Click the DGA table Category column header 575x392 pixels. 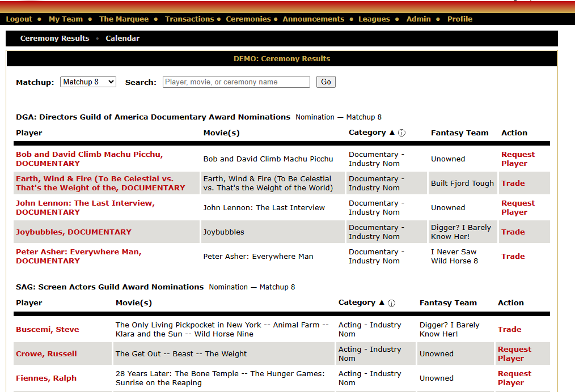[x=367, y=133]
